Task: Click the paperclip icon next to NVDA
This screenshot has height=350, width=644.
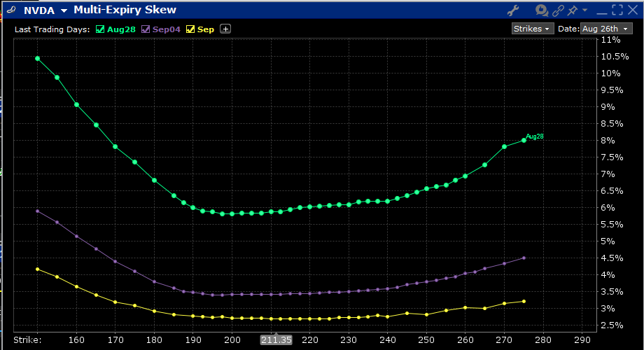Action: coord(11,10)
